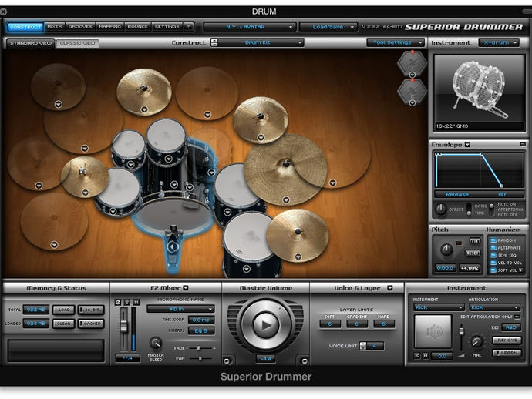Click small icon left of Master Volume readout
This screenshot has height=399, width=532.
227,360
